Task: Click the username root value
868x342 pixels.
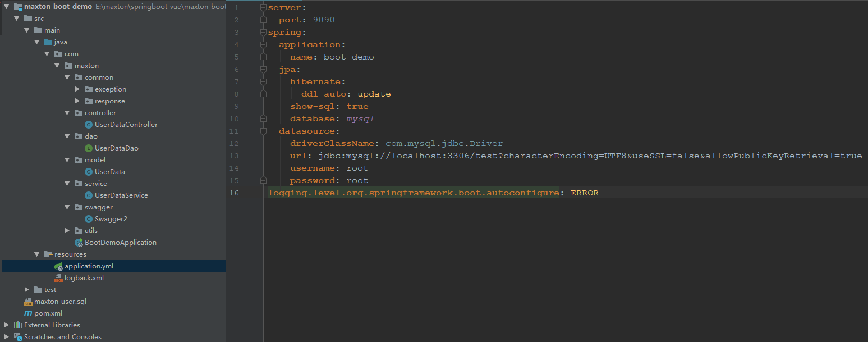Action: [357, 168]
